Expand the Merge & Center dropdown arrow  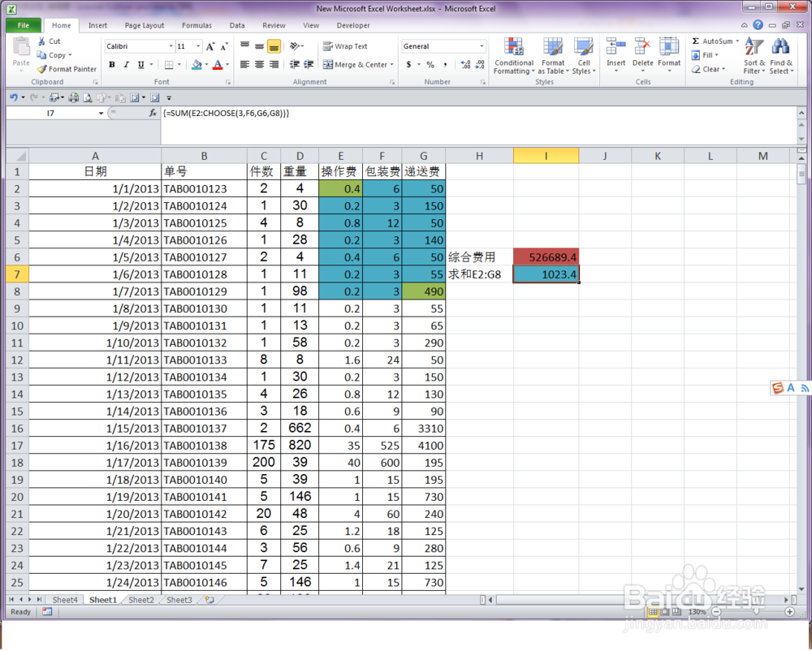click(391, 65)
